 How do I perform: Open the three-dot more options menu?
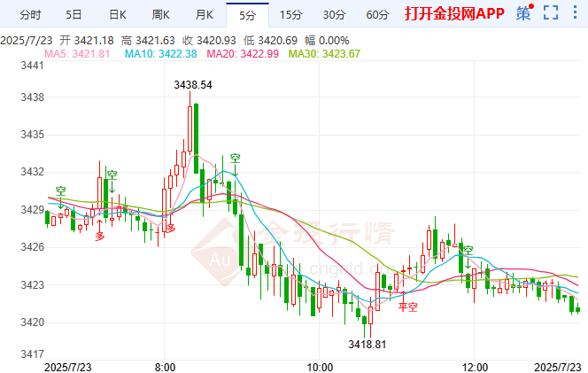(x=575, y=12)
